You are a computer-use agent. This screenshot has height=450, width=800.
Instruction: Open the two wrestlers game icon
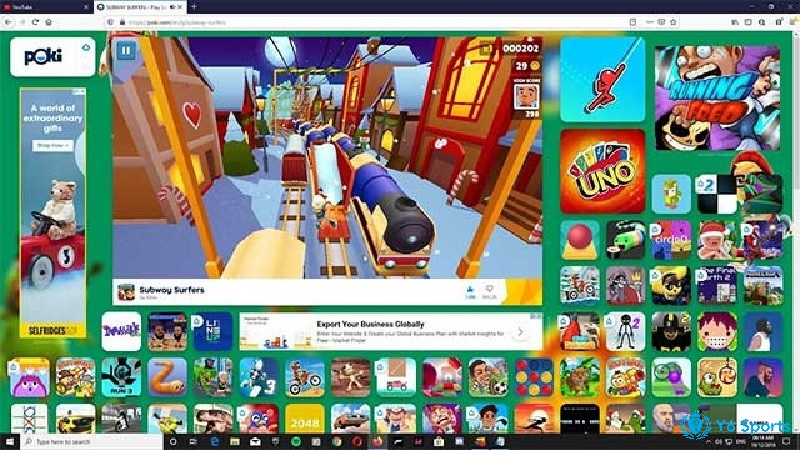point(167,332)
